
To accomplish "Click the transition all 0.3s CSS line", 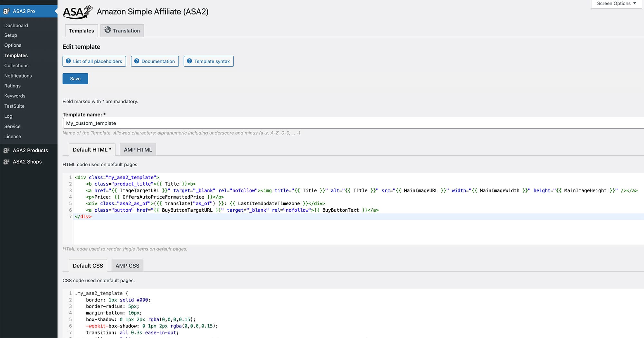I will [x=132, y=333].
